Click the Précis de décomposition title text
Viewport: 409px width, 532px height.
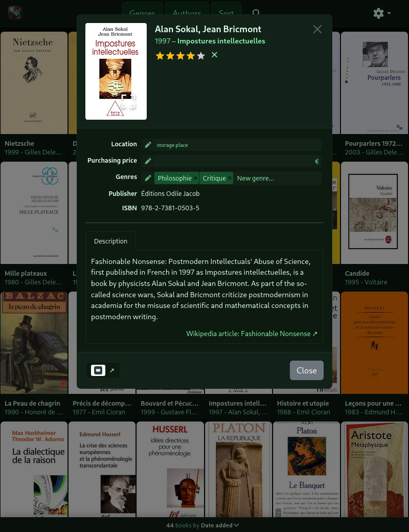tap(102, 404)
